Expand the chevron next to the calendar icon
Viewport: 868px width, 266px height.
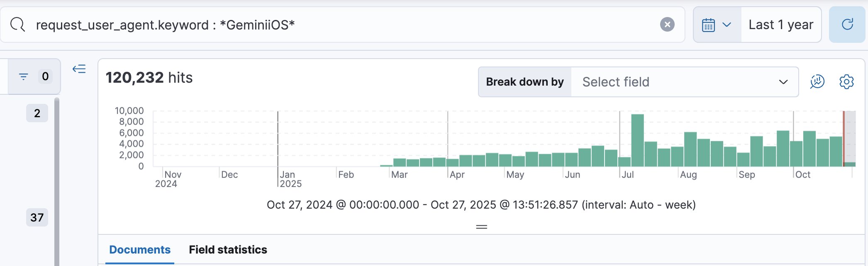pyautogui.click(x=727, y=25)
